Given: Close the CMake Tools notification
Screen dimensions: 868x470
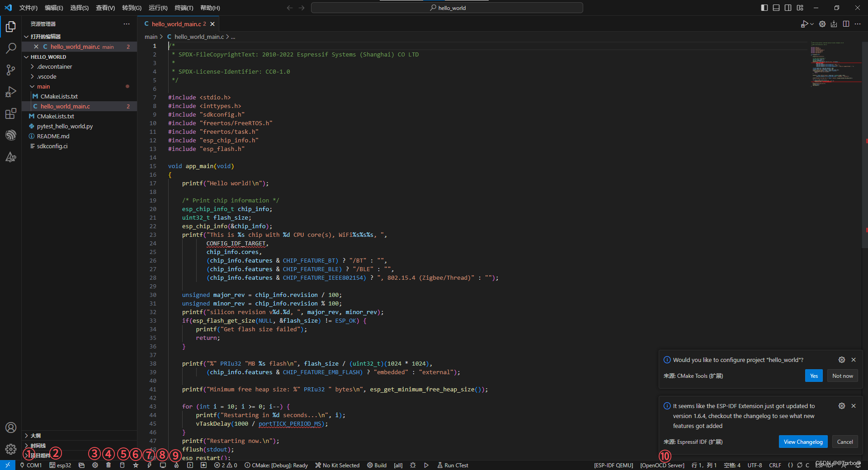Looking at the screenshot, I should coord(854,360).
